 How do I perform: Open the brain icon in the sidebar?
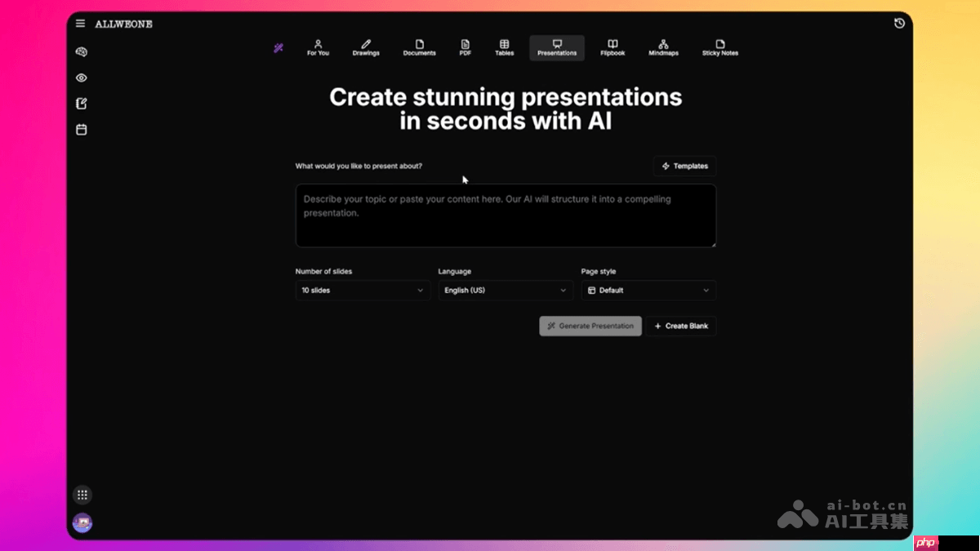pyautogui.click(x=81, y=51)
